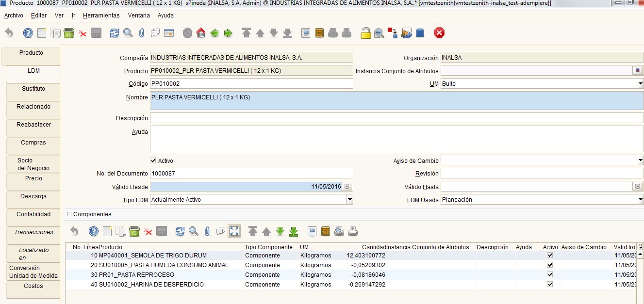The width and height of the screenshot is (644, 304).
Task: Go to next component row with green arrow
Action: coord(280,231)
